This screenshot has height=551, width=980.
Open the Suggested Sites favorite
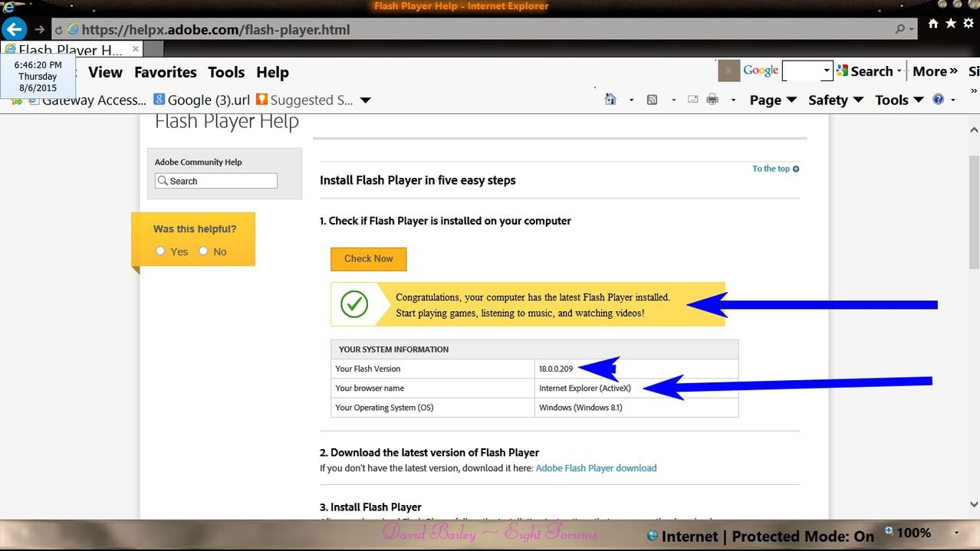[x=304, y=100]
